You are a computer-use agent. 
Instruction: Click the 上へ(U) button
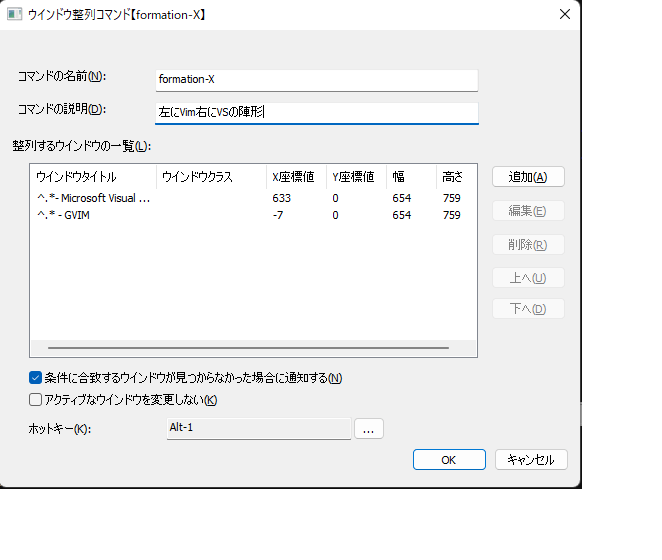click(528, 278)
